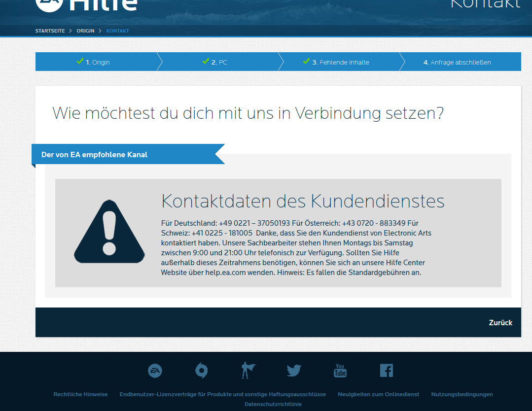Click the German phone number +49 0221 text
The width and height of the screenshot is (532, 411).
click(x=254, y=223)
